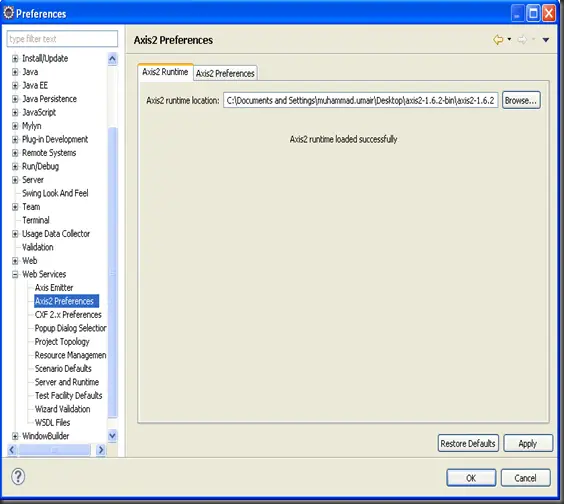Expand the Java tree node
This screenshot has height=504, width=564.
click(15, 72)
